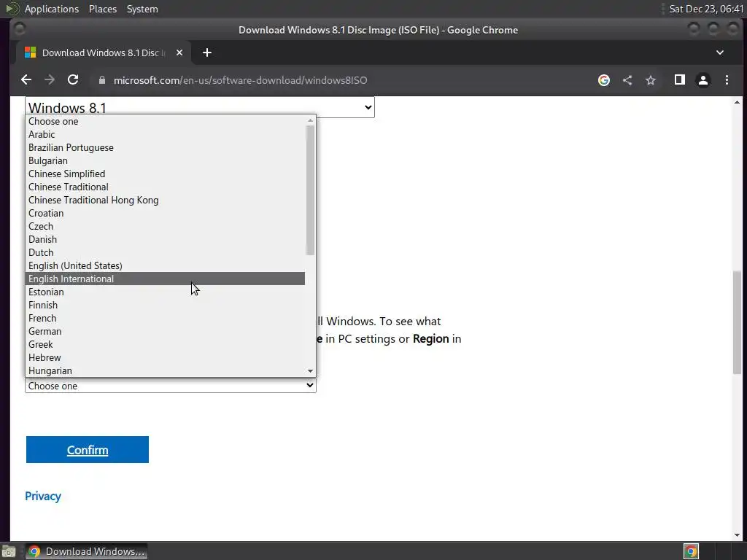Click the address bar URL
Screen dimensions: 747x560
(x=240, y=80)
